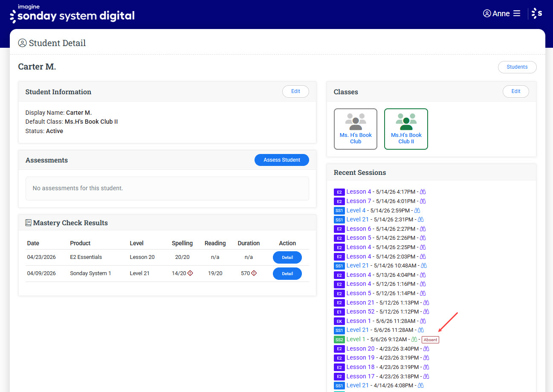Open Lesson 18 session link
Viewport: 553px width, 392px height.
pyautogui.click(x=360, y=367)
